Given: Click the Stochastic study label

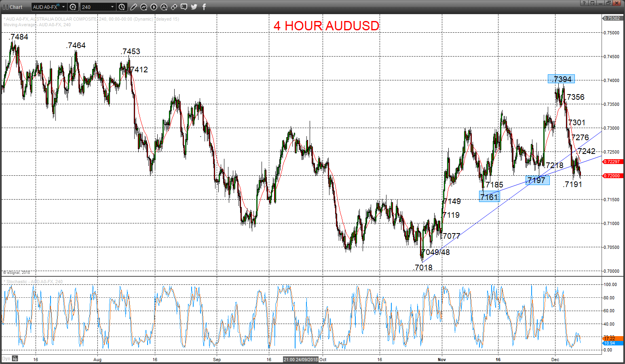Looking at the screenshot, I should point(33,282).
